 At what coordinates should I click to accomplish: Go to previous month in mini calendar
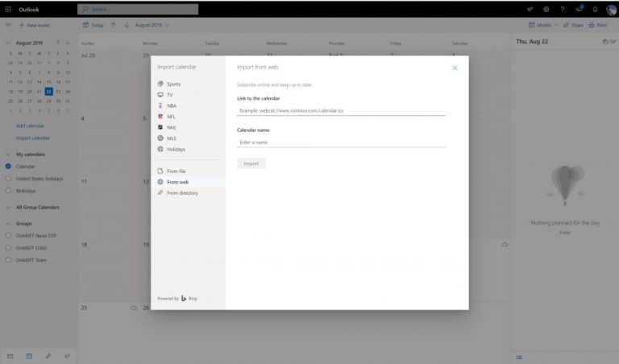tap(58, 43)
